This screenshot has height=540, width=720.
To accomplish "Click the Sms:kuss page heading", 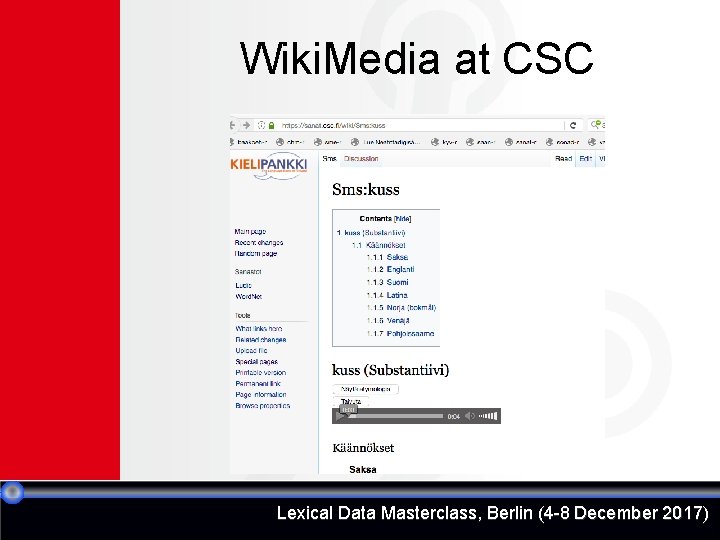I will [366, 190].
